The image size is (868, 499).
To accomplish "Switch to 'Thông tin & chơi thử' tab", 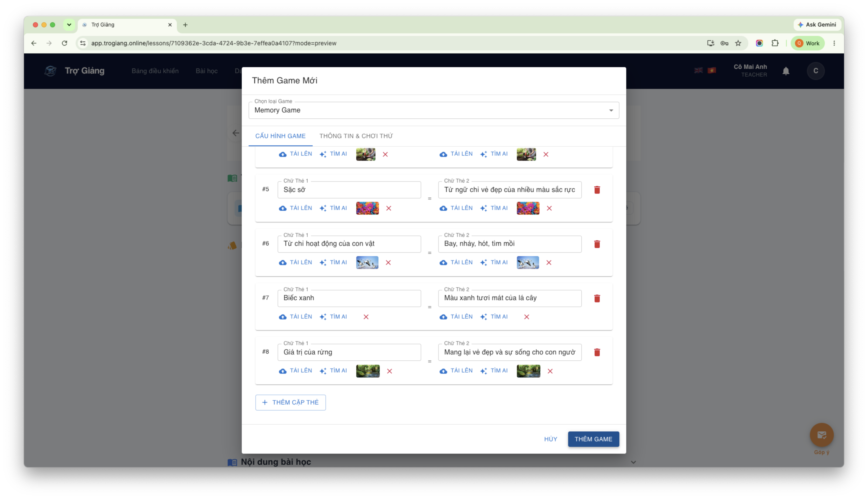I will [x=356, y=136].
